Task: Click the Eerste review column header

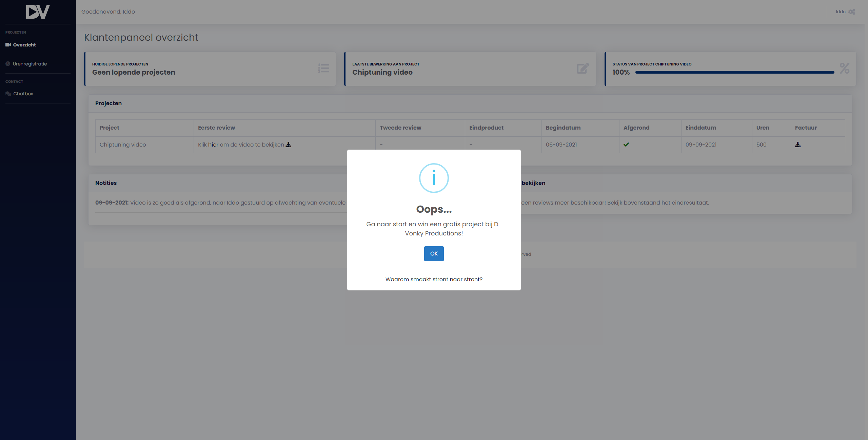Action: click(216, 128)
